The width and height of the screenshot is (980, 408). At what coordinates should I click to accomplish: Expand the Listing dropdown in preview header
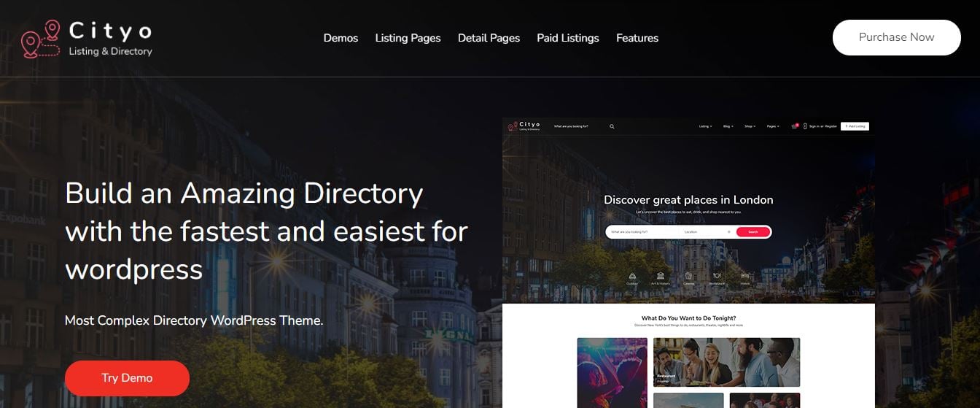click(x=705, y=126)
